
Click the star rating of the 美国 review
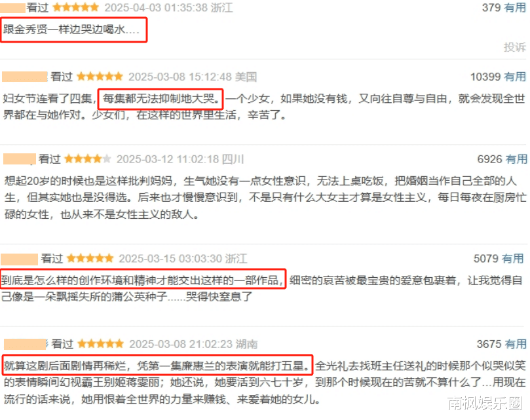100,77
